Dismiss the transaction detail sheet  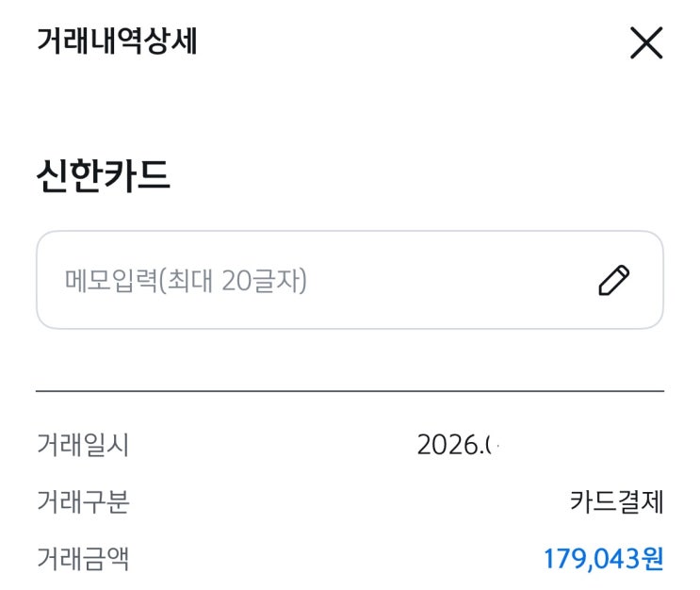[646, 42]
